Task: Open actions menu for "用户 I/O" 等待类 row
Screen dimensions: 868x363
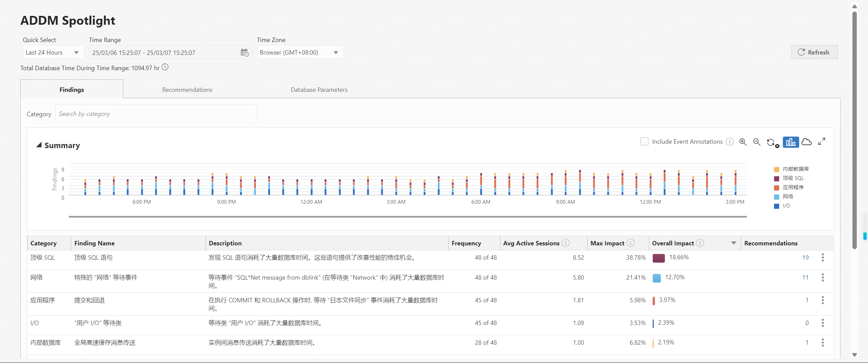Action: point(823,323)
